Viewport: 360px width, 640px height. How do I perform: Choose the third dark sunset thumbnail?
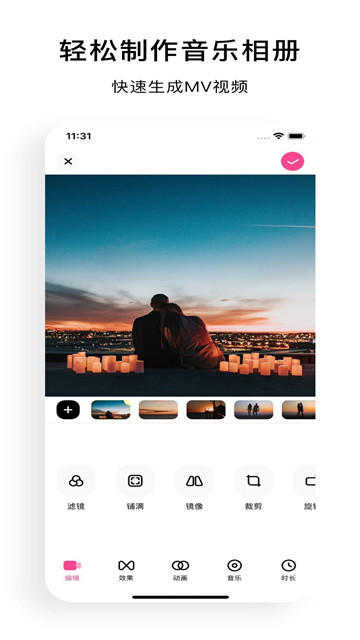click(x=206, y=409)
